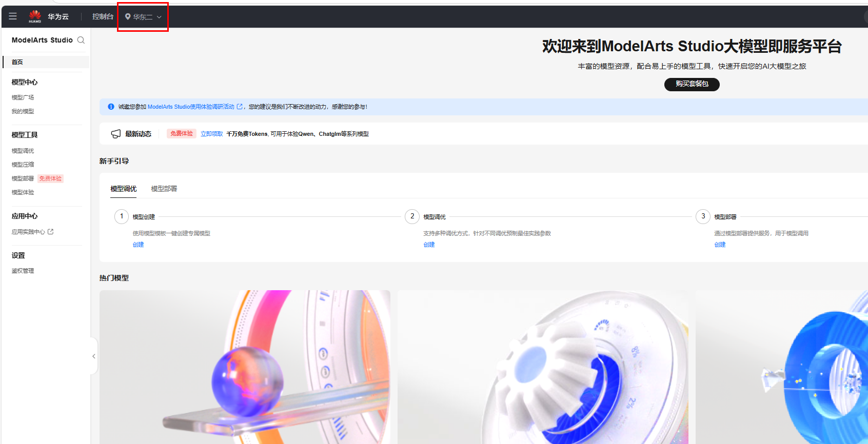Click the ModelArts Studio sidebar title
Viewport: 868px width, 444px height.
(x=42, y=40)
